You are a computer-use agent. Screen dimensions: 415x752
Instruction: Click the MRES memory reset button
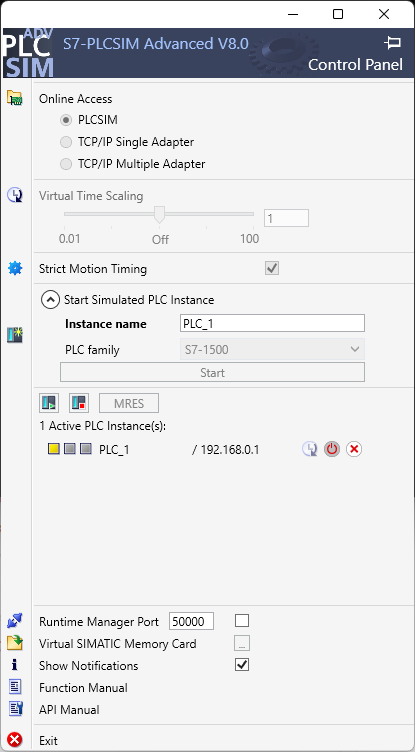coord(129,403)
